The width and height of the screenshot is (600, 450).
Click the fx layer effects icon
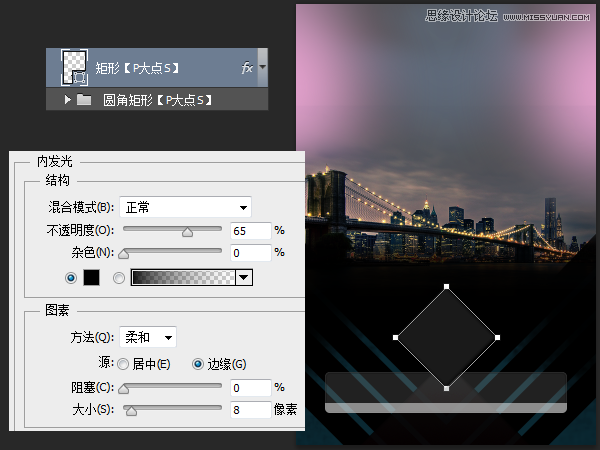tap(247, 68)
